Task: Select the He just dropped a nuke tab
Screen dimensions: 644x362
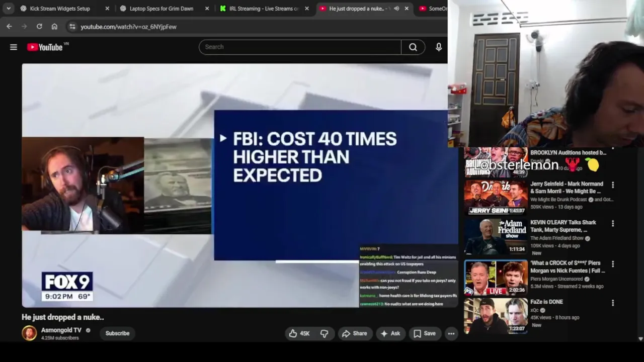Action: point(356,9)
